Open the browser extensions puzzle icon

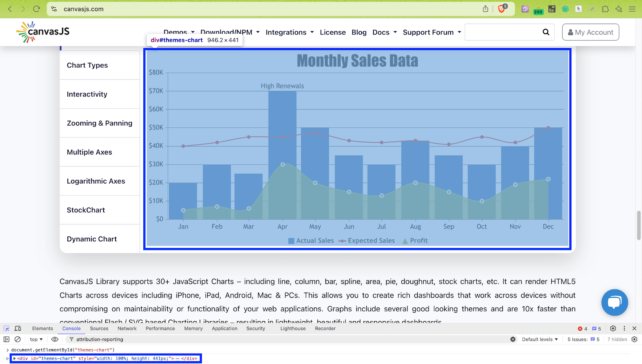605,9
